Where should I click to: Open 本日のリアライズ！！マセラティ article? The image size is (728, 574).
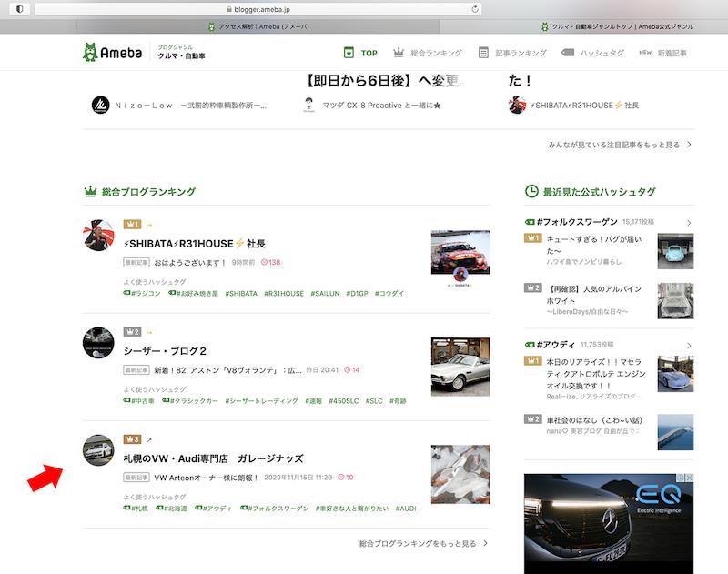coord(596,374)
